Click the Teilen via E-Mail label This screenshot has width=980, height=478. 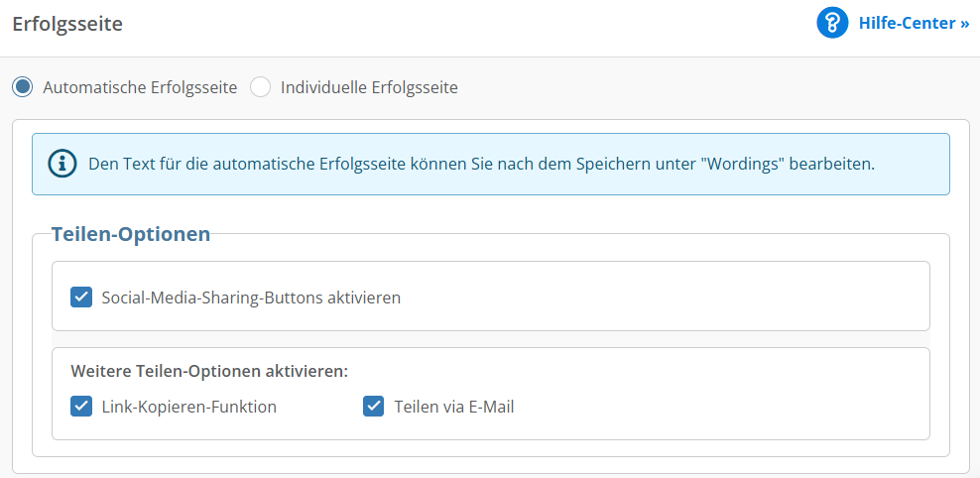(x=454, y=408)
